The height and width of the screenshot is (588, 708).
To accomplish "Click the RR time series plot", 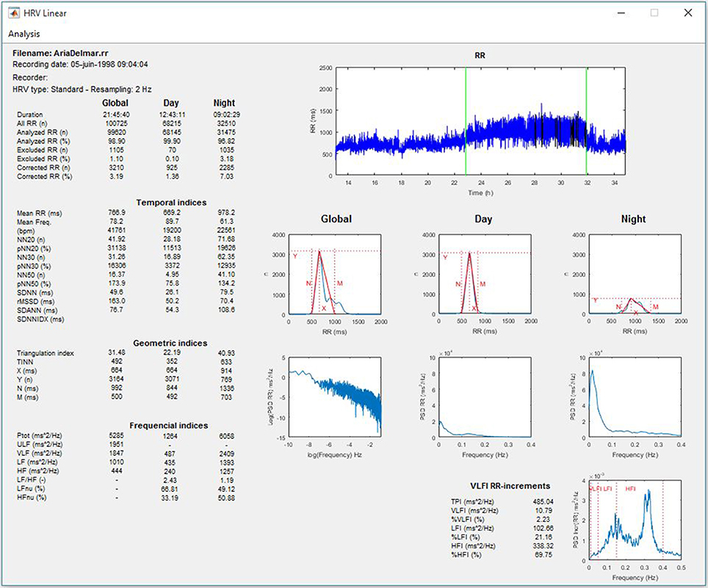I will [480, 121].
